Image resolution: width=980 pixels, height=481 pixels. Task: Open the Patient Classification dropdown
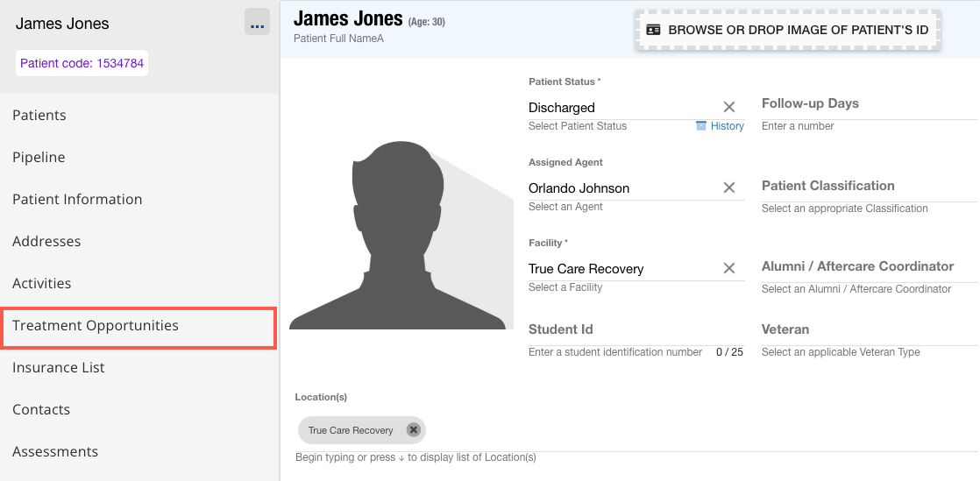[x=868, y=187]
